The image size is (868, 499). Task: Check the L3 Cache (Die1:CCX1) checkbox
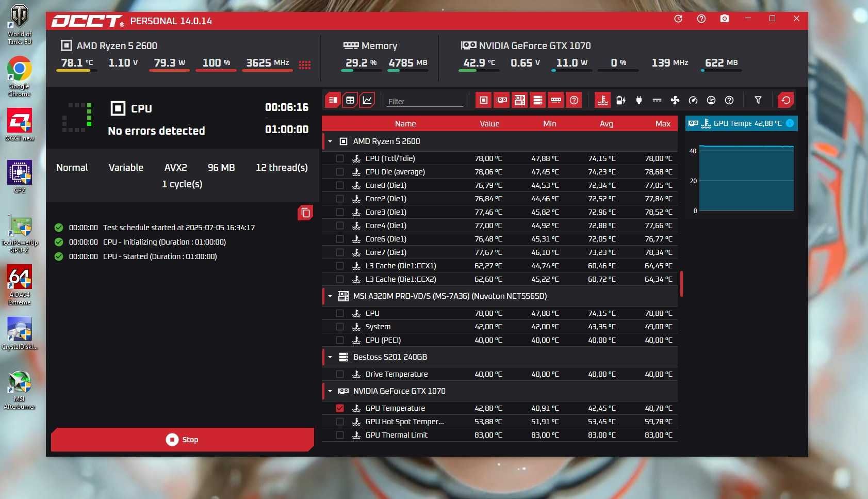pyautogui.click(x=340, y=266)
